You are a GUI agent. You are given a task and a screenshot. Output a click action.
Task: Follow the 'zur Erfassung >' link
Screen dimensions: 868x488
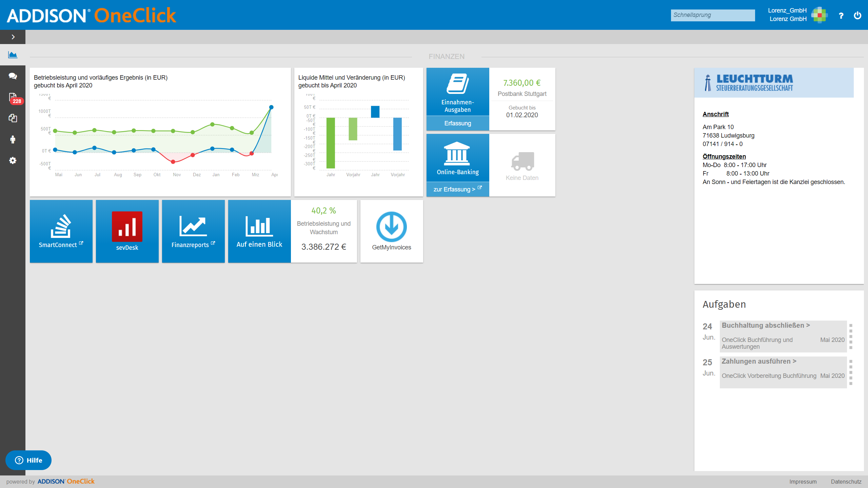pyautogui.click(x=458, y=189)
